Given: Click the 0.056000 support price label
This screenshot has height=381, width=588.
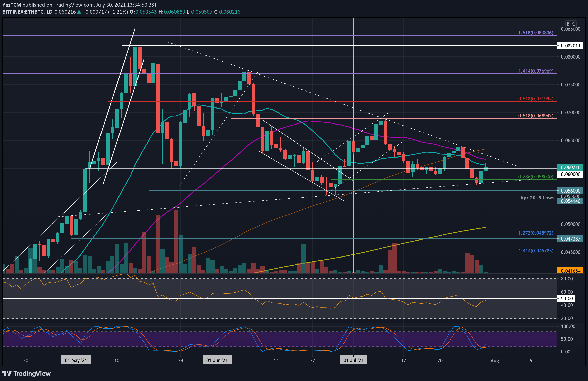Looking at the screenshot, I should 570,191.
